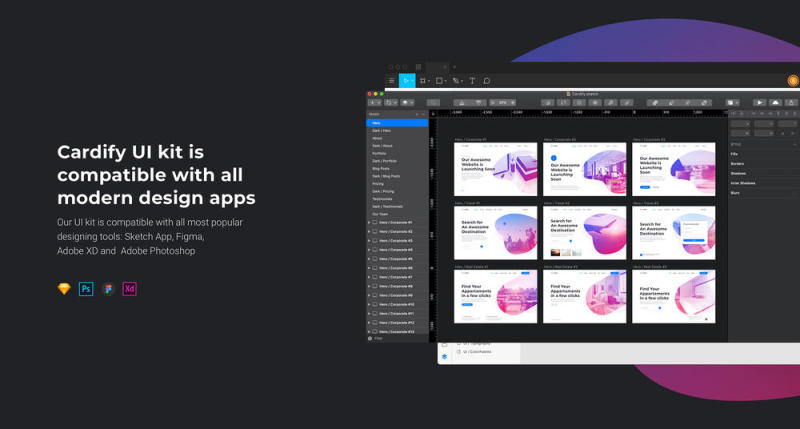The width and height of the screenshot is (800, 429).
Task: Click the Sketch diamond logo icon
Action: pyautogui.click(x=64, y=289)
